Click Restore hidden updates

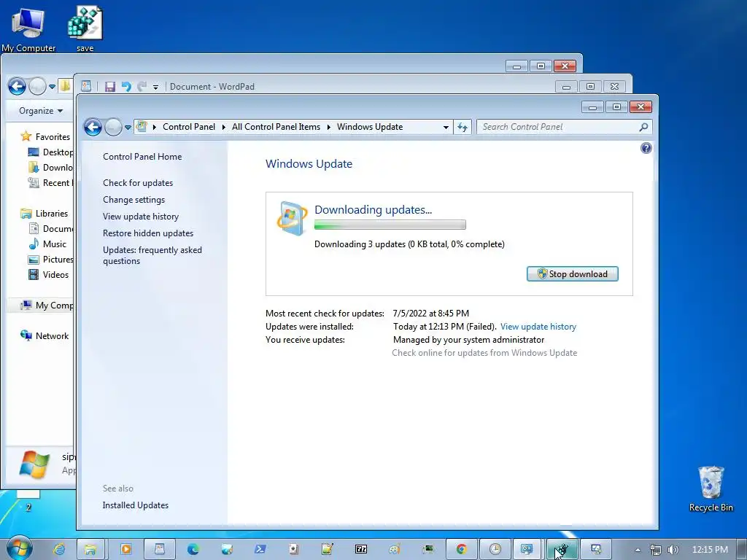tap(147, 233)
